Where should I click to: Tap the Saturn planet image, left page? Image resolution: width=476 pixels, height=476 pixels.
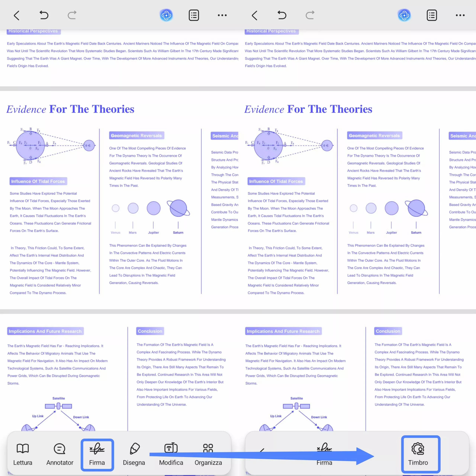pos(178,208)
